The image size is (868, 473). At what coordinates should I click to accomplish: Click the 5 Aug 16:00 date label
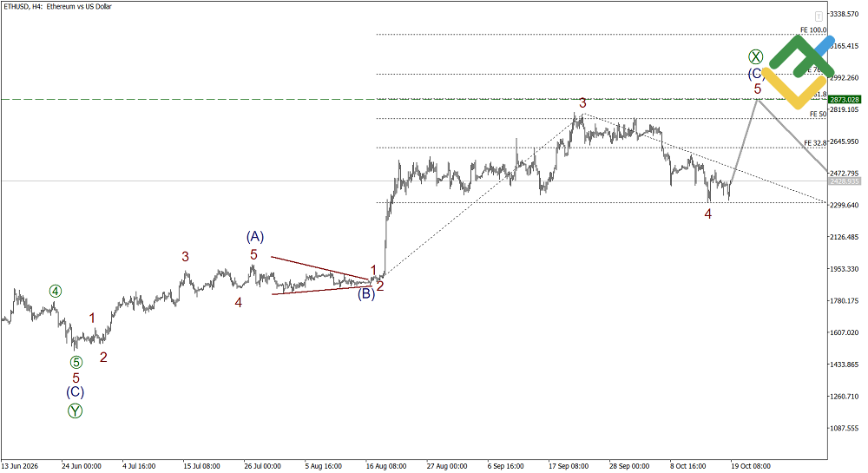point(324,466)
